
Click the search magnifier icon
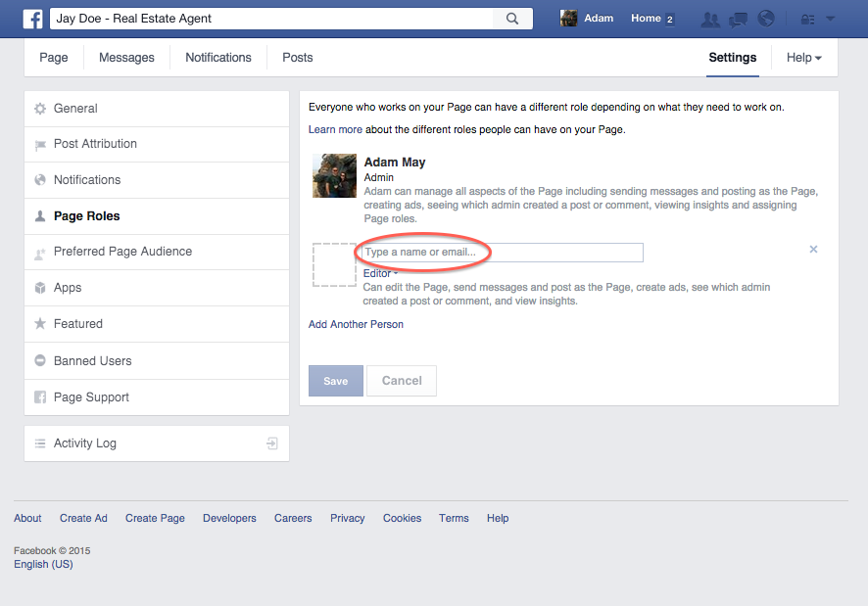[512, 19]
